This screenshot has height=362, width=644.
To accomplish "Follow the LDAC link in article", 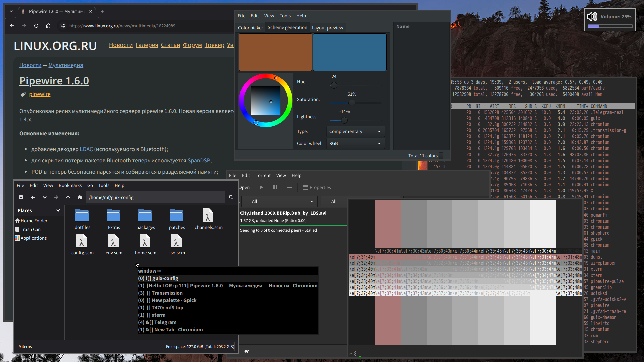I will [x=86, y=149].
